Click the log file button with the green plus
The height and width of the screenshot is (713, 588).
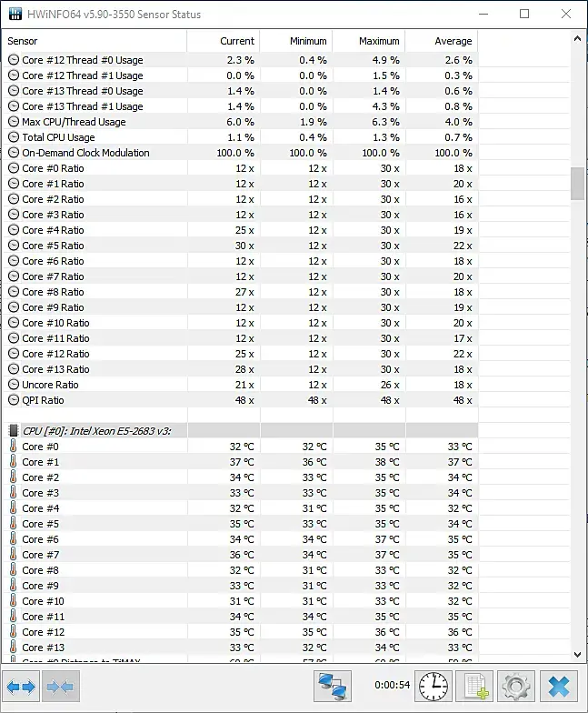[x=473, y=686]
